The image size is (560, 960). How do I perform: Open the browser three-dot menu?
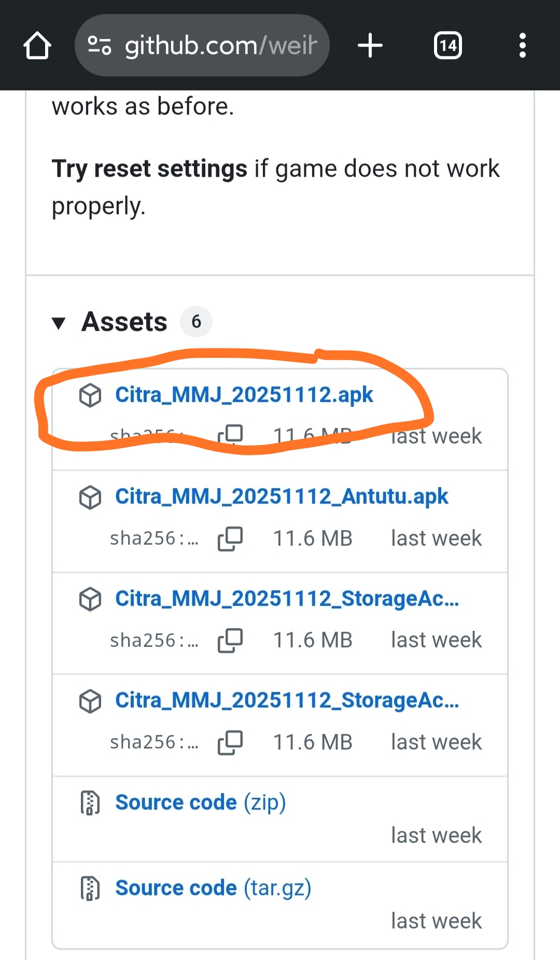[x=522, y=46]
